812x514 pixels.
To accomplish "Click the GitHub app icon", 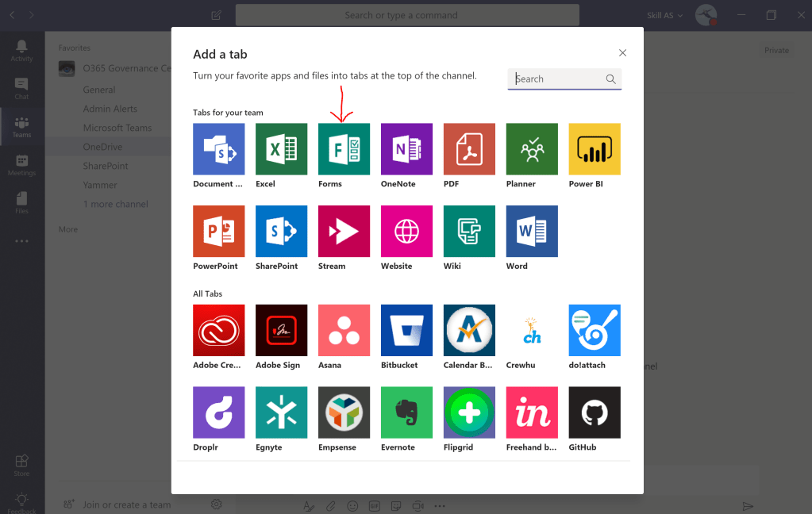I will pos(594,412).
